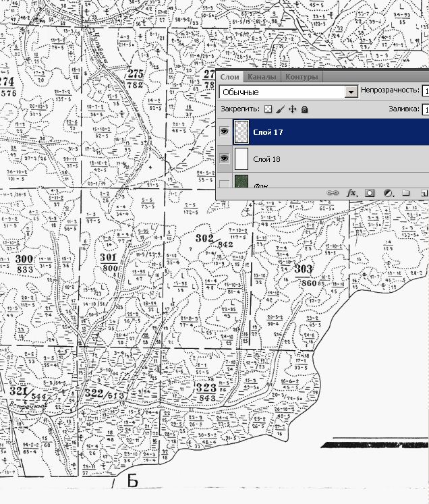Click the lock image pixels brush icon
The image size is (429, 504).
point(281,109)
